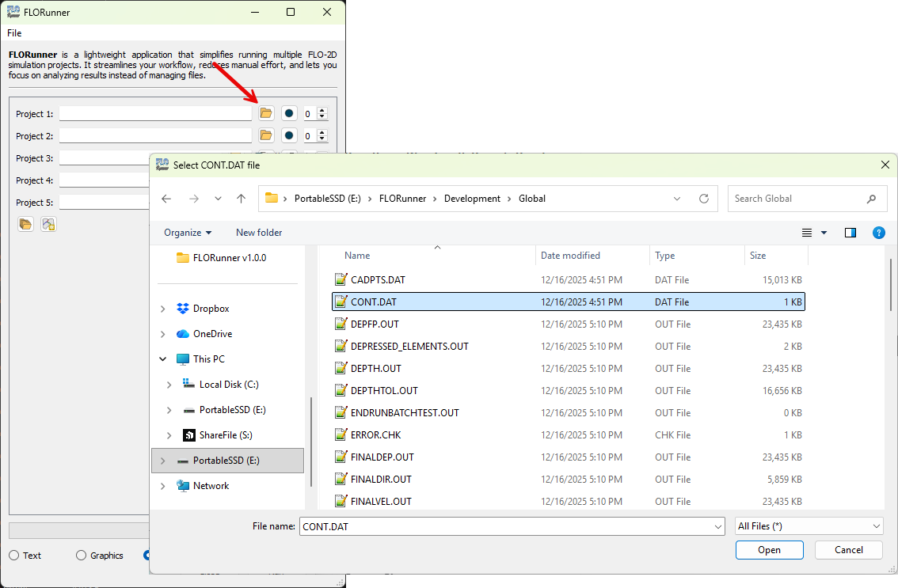This screenshot has width=898, height=588.
Task: Open the File menu in FLORunner
Action: (14, 33)
